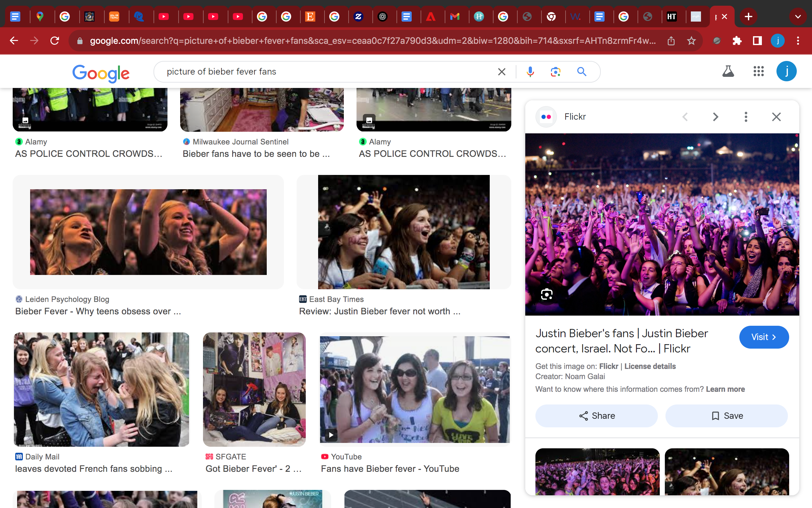Close the active Google search tab
812x508 pixels.
724,17
